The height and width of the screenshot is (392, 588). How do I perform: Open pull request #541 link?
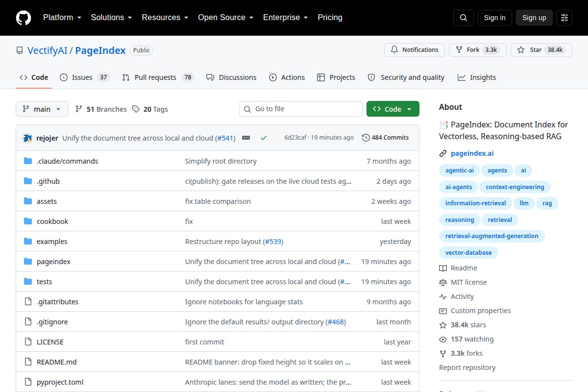pos(226,138)
